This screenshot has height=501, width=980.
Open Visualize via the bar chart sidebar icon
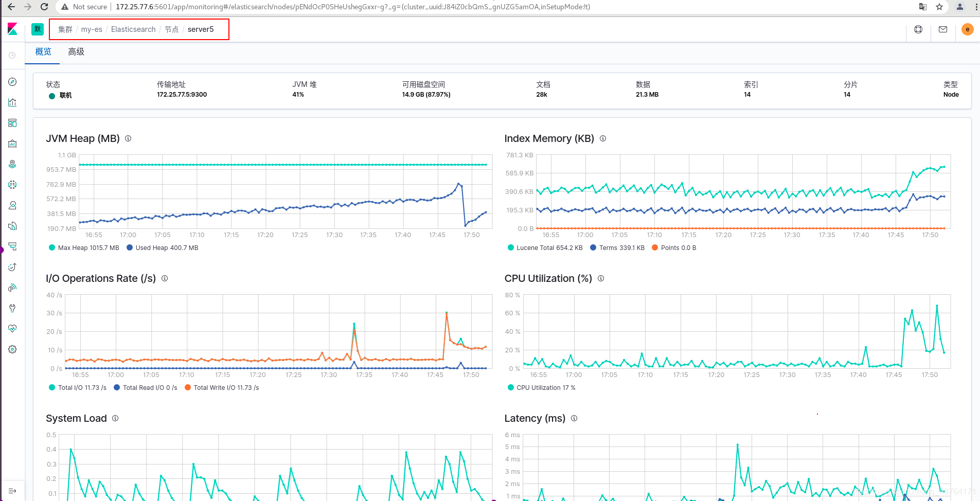[x=12, y=102]
